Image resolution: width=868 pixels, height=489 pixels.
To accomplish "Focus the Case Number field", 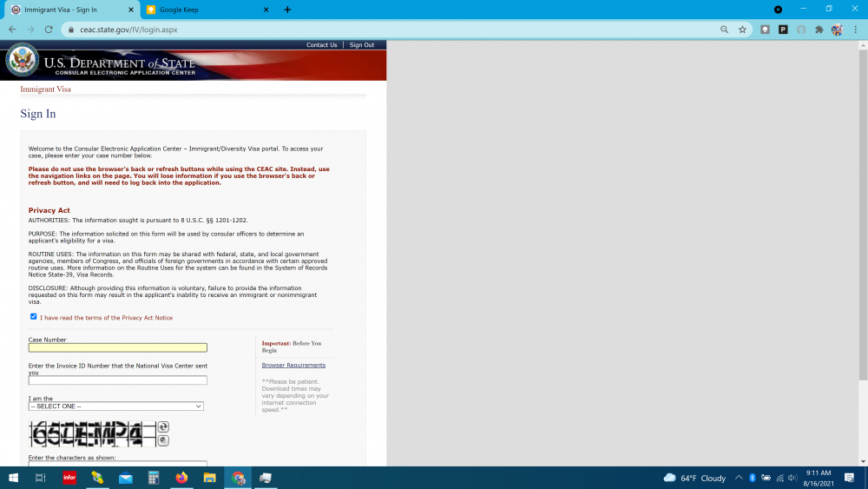I will coord(118,347).
